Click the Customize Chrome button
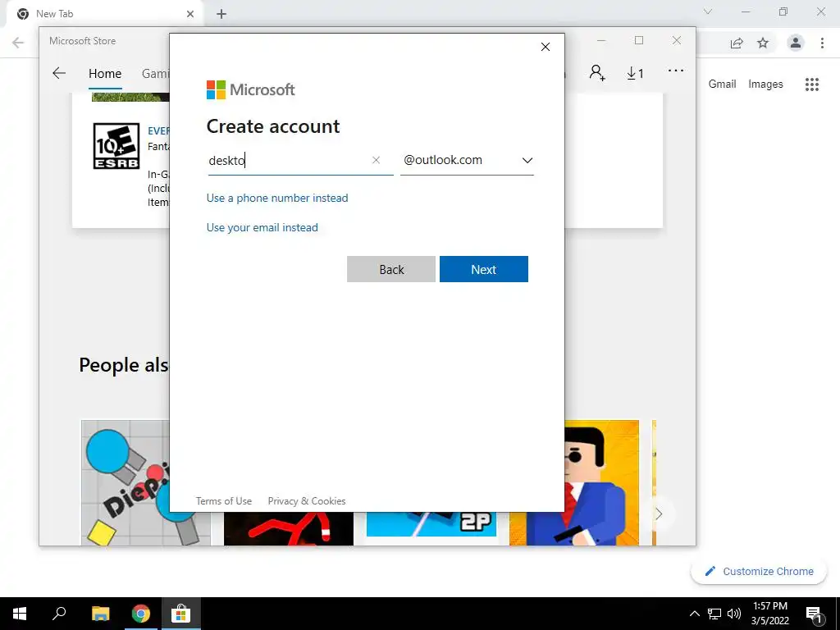Viewport: 840px width, 630px height. (759, 571)
